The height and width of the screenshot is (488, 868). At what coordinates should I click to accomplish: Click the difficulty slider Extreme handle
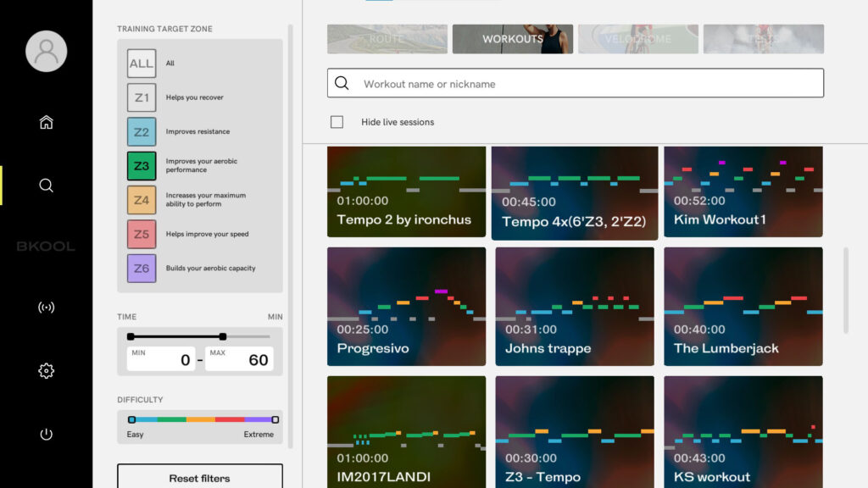coord(275,419)
